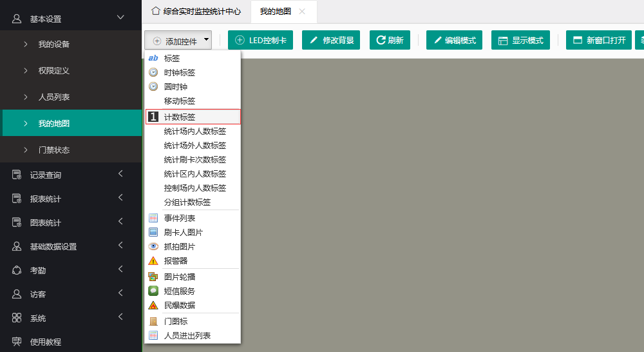Expand the 图表统计 section arrow

[x=120, y=221]
